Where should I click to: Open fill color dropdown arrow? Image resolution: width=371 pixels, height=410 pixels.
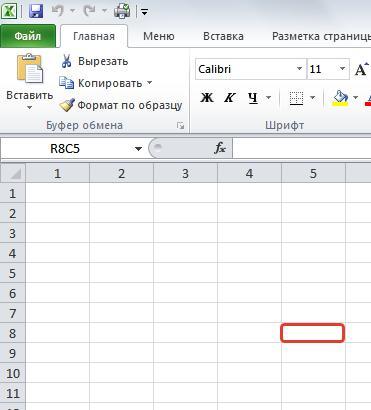click(x=355, y=98)
